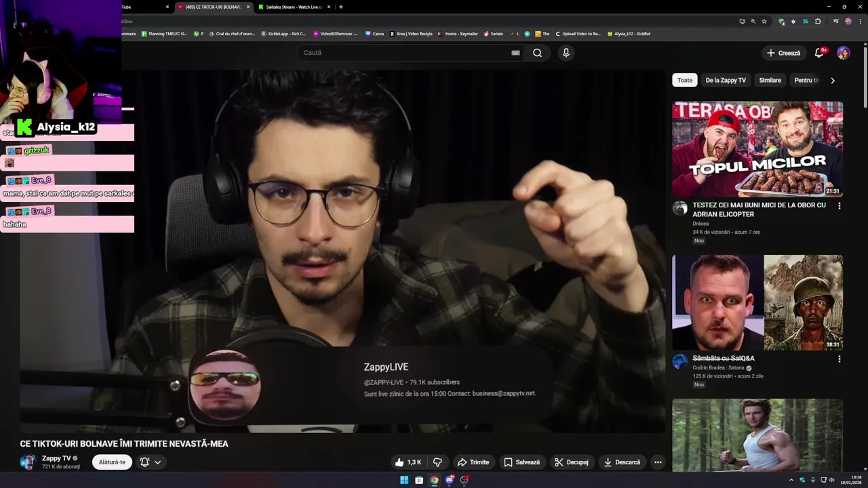Open the Chrome extensions puzzle icon
868x488 pixels.
tap(818, 21)
